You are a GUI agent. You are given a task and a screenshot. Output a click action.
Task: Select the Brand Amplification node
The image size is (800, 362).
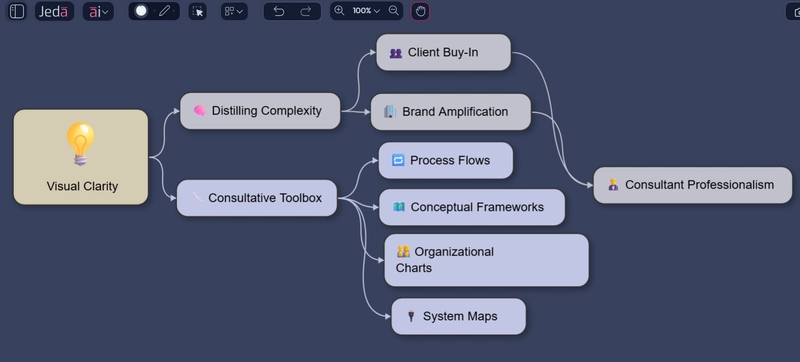451,112
